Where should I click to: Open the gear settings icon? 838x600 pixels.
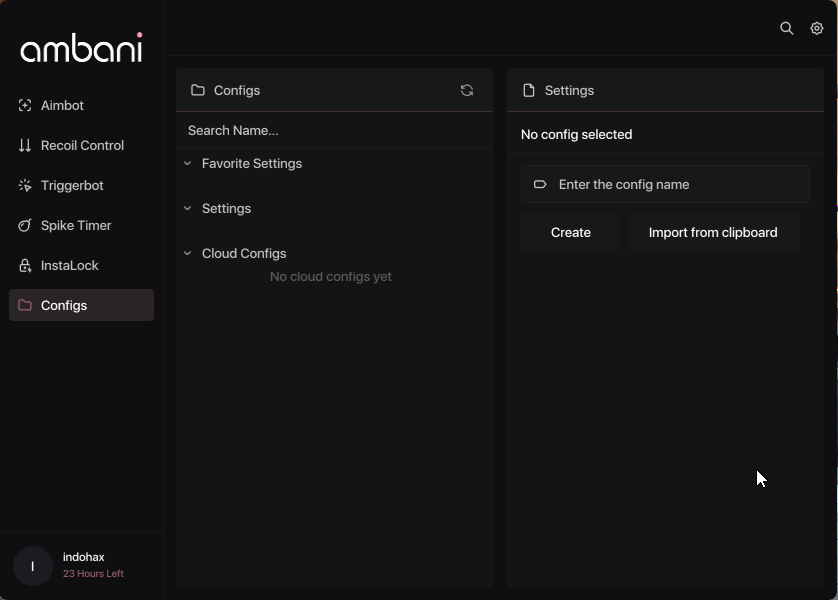pos(817,28)
